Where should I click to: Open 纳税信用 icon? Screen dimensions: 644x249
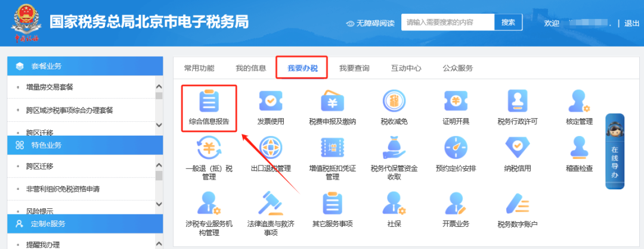click(x=518, y=147)
